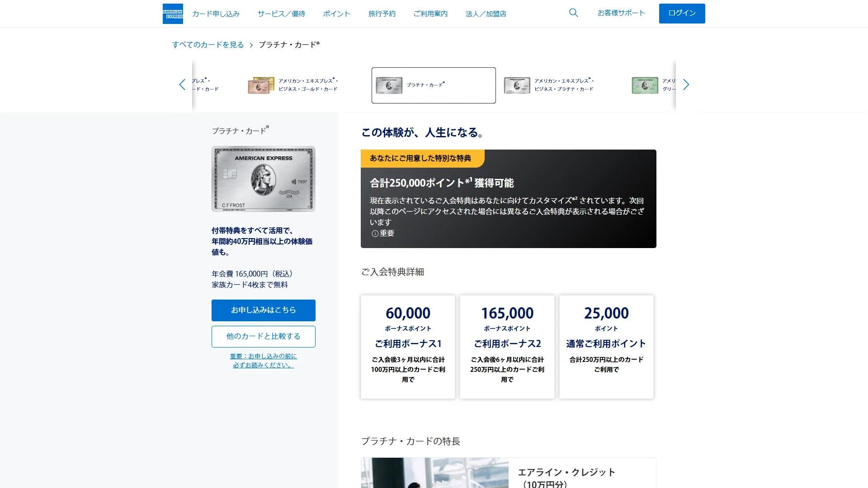The width and height of the screenshot is (868, 488).
Task: Open the 旅行予約 menu
Action: [382, 14]
